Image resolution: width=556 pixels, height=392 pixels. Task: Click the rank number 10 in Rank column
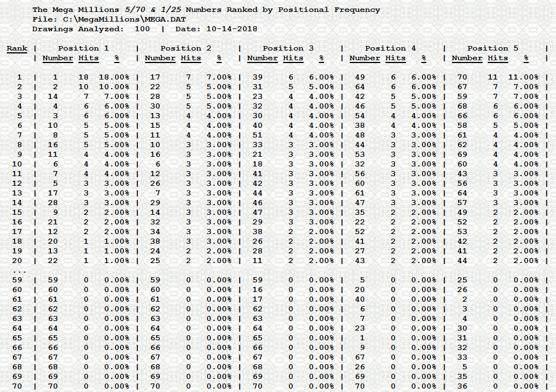17,164
